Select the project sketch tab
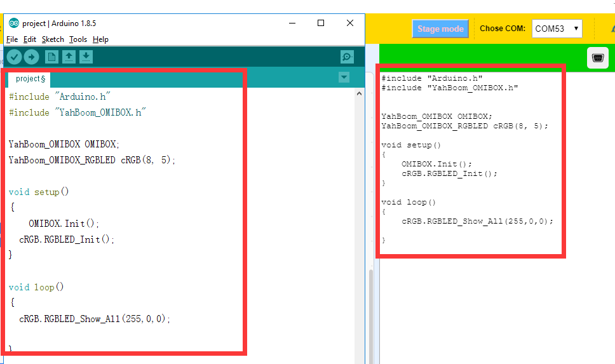This screenshot has height=364, width=615. coord(30,79)
